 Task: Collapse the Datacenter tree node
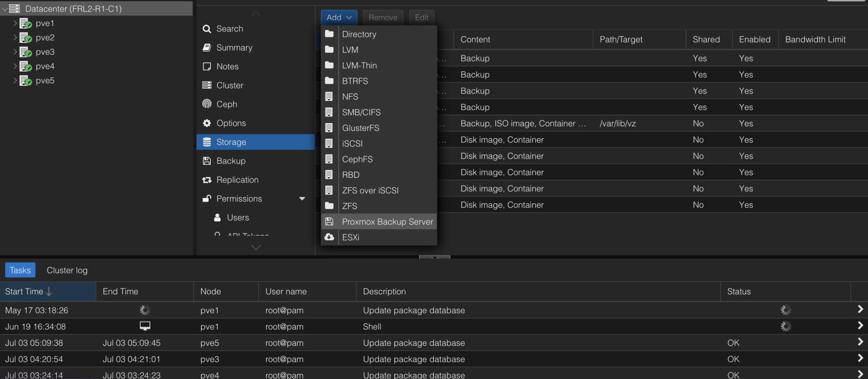(5, 9)
